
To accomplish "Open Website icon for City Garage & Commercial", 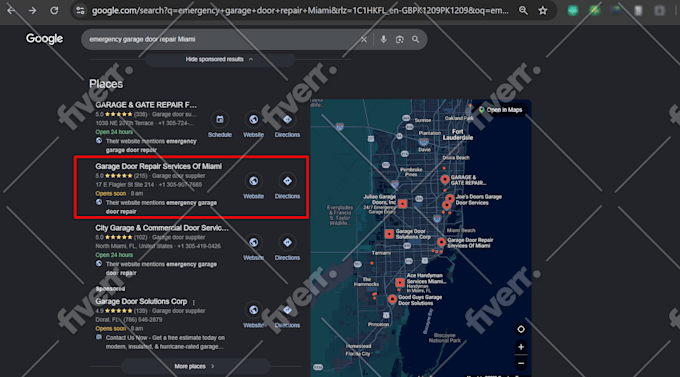I will [254, 243].
